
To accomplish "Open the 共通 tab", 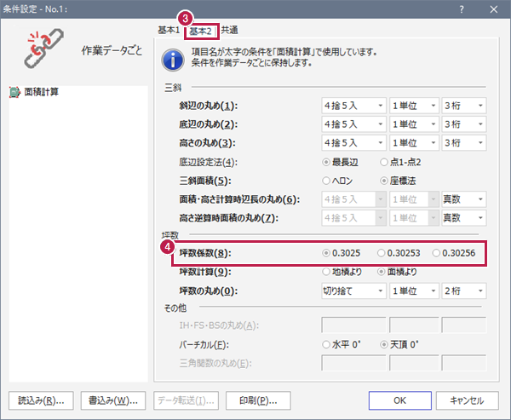I will [x=229, y=30].
